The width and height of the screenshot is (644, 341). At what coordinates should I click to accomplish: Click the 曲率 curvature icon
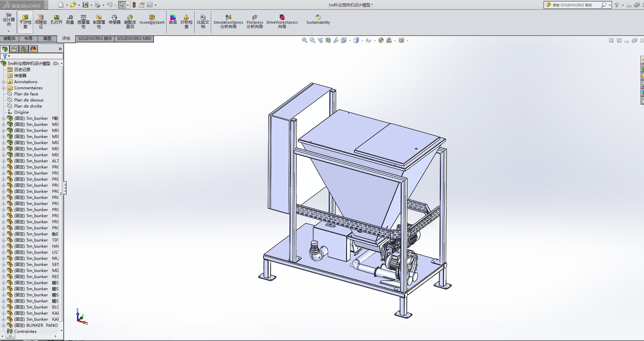pos(173,20)
